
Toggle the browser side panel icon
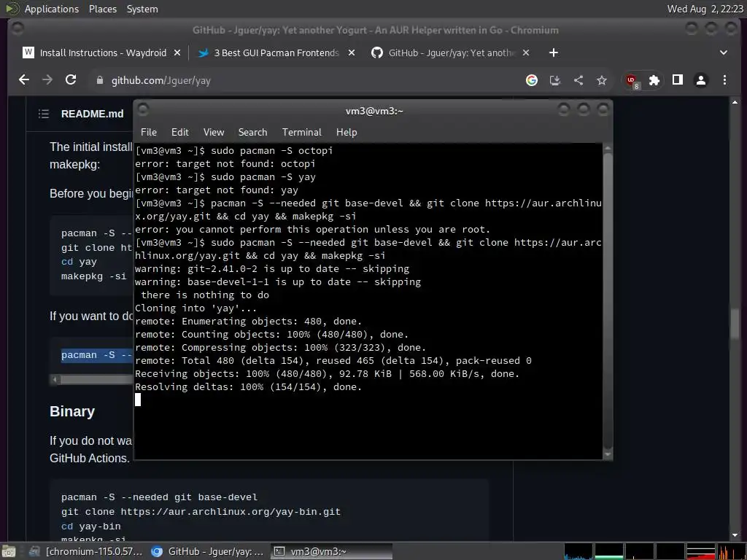pos(678,80)
